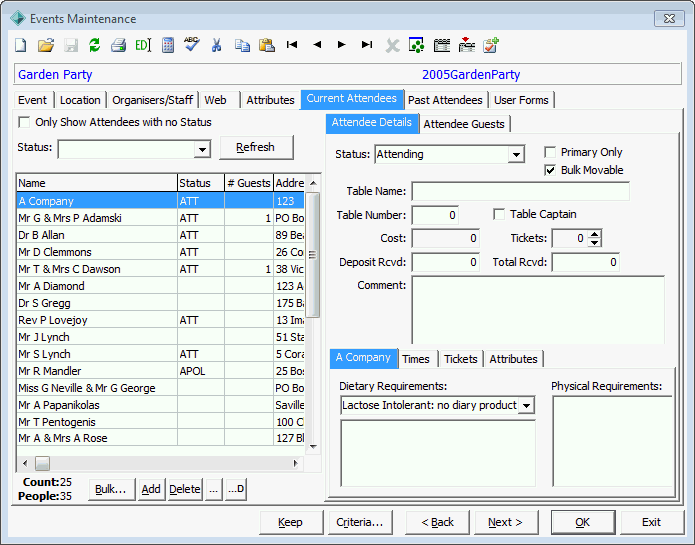695x545 pixels.
Task: Switch to the Past Attendees tab
Action: pyautogui.click(x=445, y=100)
